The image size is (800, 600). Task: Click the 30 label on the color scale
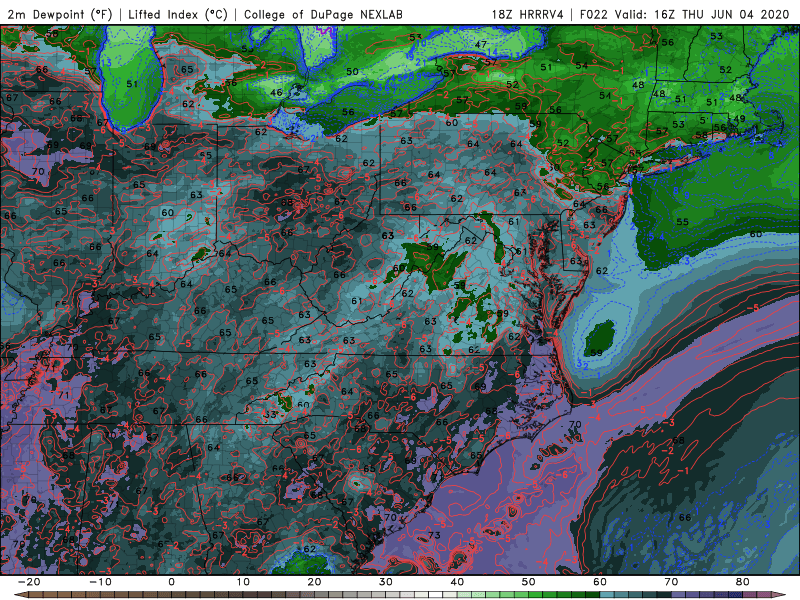[x=386, y=582]
